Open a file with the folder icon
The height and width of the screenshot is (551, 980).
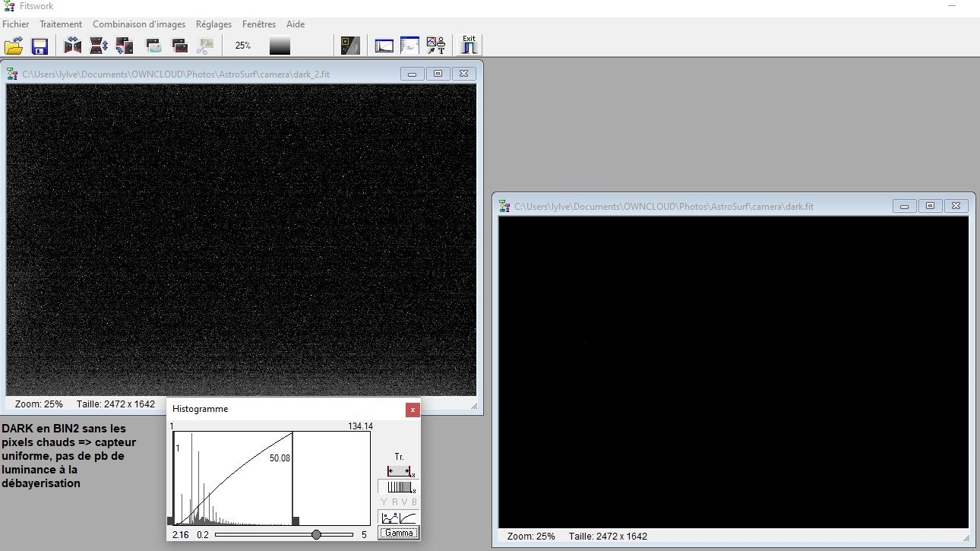point(14,46)
